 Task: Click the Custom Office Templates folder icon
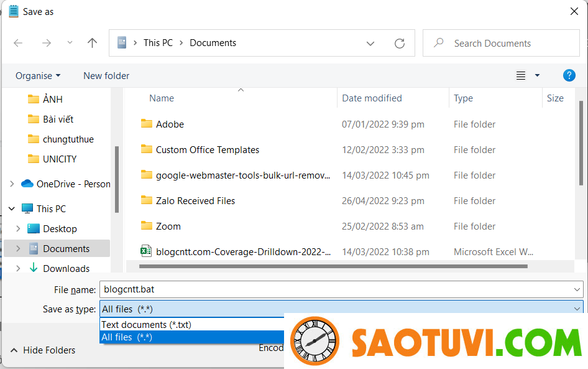coord(147,149)
